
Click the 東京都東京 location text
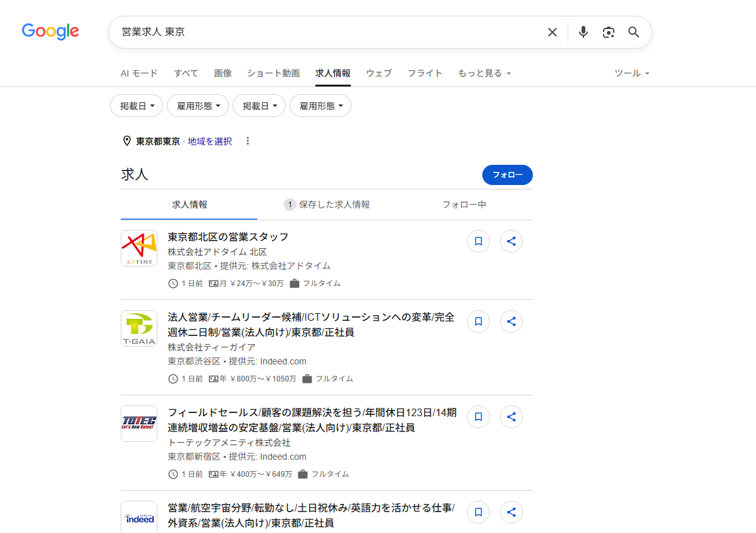pos(157,141)
